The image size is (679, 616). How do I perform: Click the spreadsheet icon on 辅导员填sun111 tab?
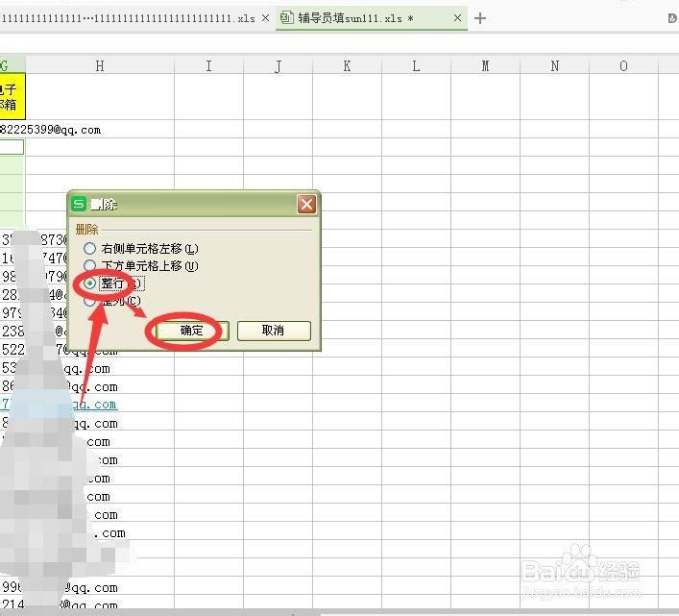(286, 17)
